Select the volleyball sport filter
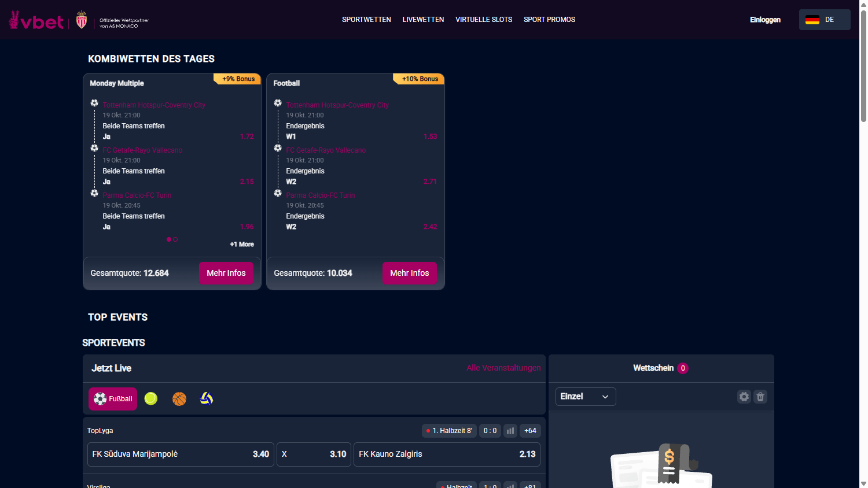Image resolution: width=868 pixels, height=488 pixels. coord(207,399)
